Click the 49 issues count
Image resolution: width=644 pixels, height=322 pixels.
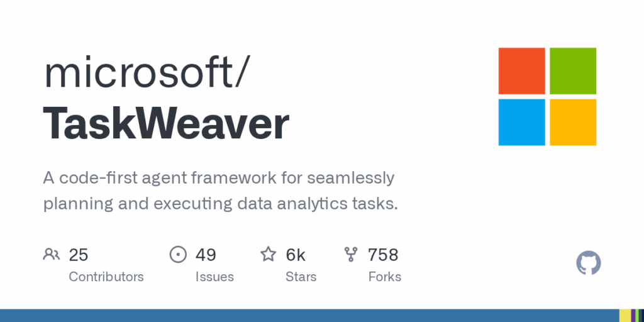tap(206, 255)
